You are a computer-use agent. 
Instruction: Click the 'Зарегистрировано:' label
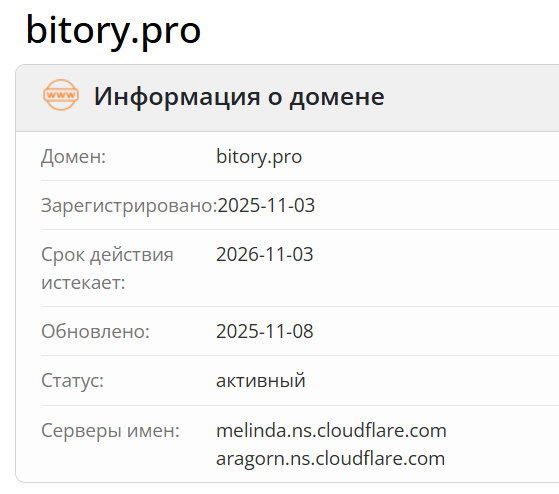pos(129,206)
